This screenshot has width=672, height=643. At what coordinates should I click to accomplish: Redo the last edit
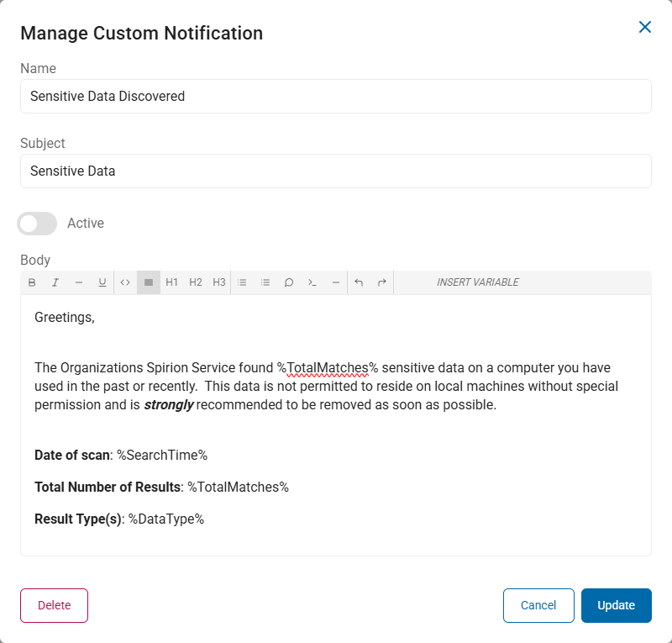coord(382,282)
